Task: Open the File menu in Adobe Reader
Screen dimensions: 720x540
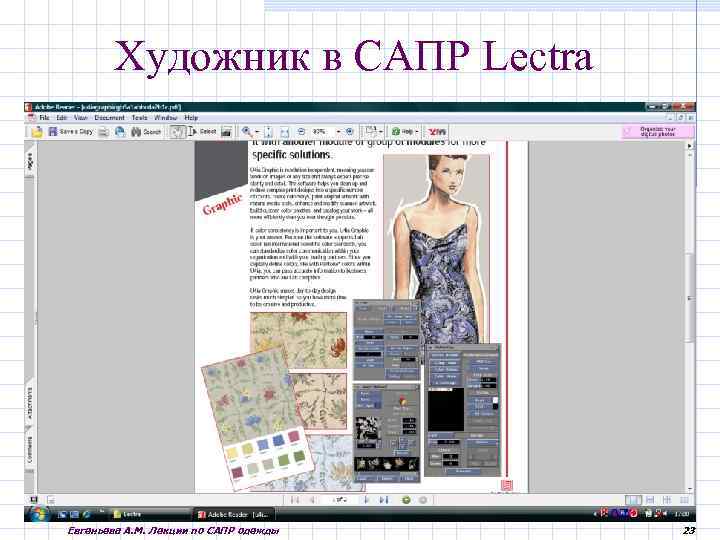Action: click(44, 118)
